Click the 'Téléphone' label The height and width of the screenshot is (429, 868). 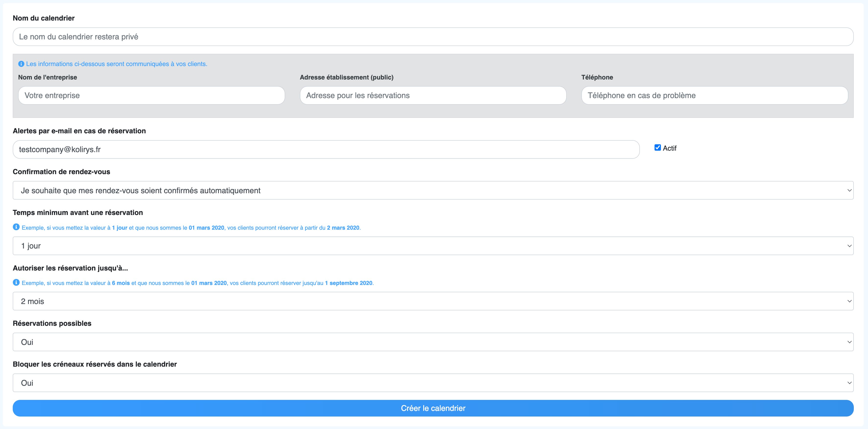click(597, 78)
